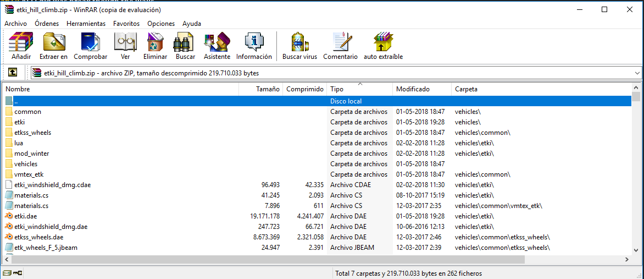Screen dimensions: 644x279
Task: Click the mod_winter folder icon
Action: click(x=9, y=154)
